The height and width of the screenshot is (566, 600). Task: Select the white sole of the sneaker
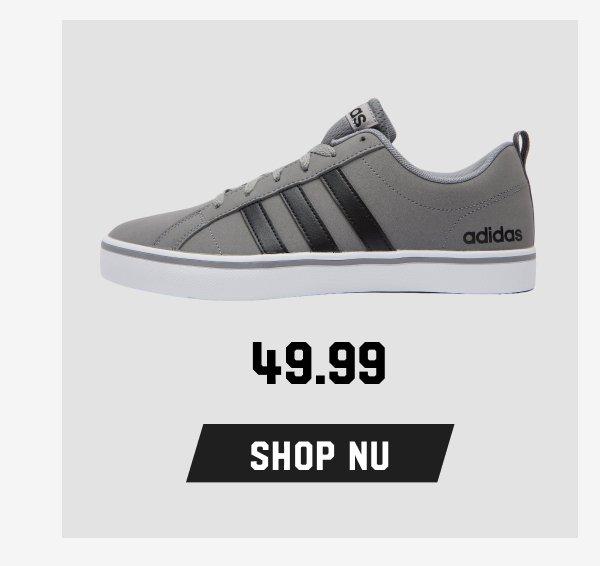(x=318, y=273)
